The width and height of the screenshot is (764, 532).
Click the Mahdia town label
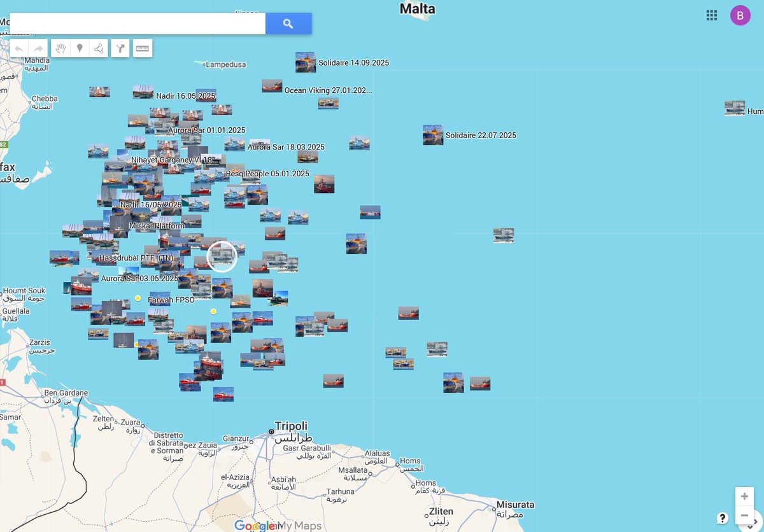pyautogui.click(x=37, y=60)
